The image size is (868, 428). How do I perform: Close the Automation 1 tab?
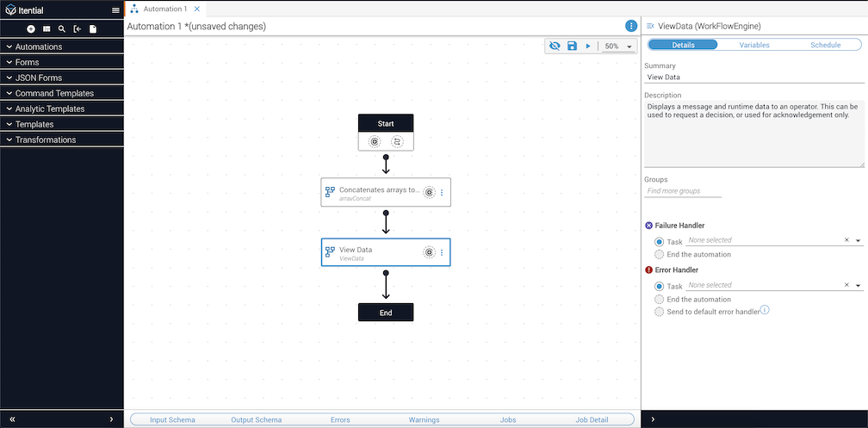pos(197,9)
